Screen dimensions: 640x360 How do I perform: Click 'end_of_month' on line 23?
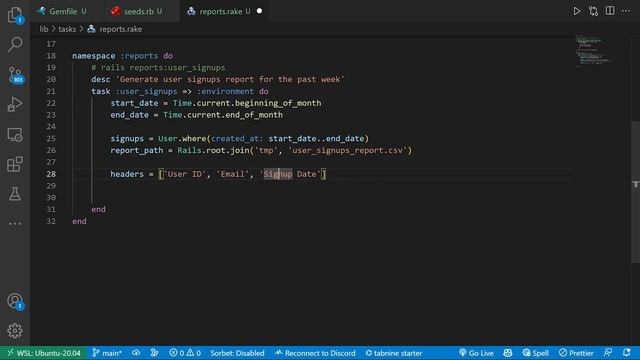coord(254,115)
